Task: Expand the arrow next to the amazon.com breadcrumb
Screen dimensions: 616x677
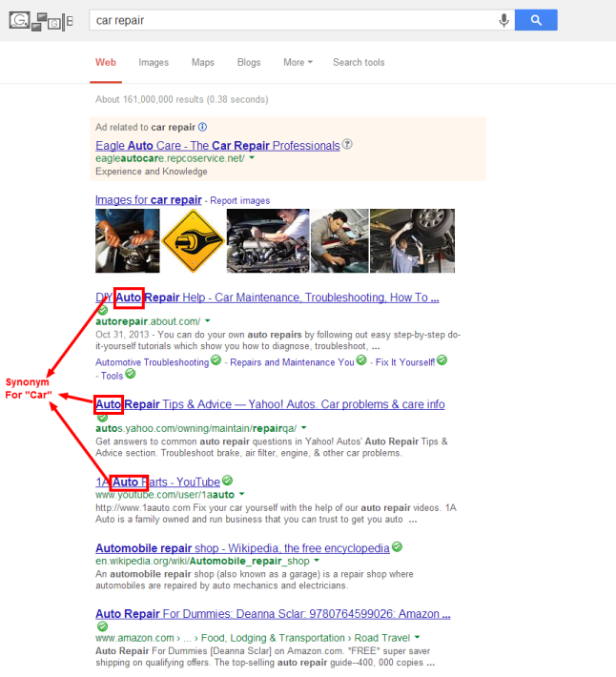Action: click(417, 637)
